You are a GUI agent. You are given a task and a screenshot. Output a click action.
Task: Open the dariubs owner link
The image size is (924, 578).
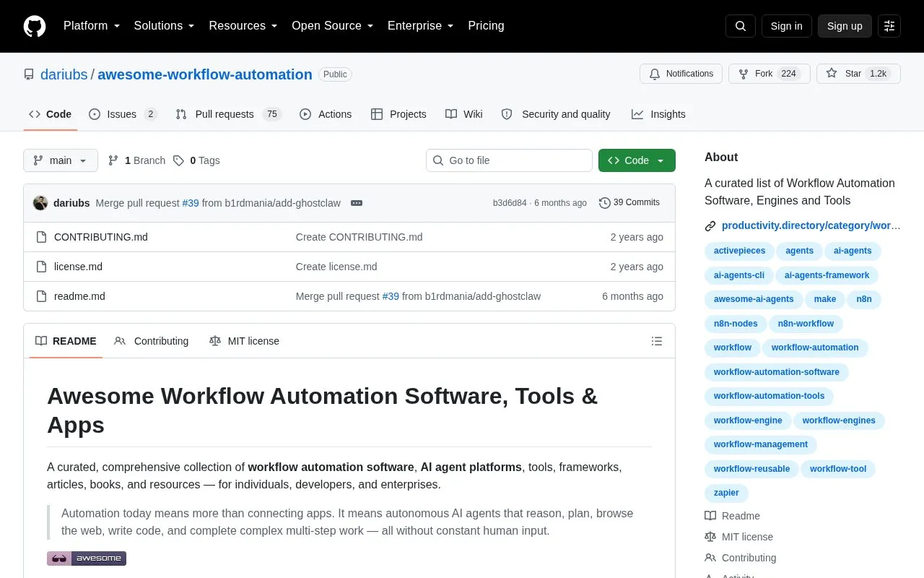64,74
